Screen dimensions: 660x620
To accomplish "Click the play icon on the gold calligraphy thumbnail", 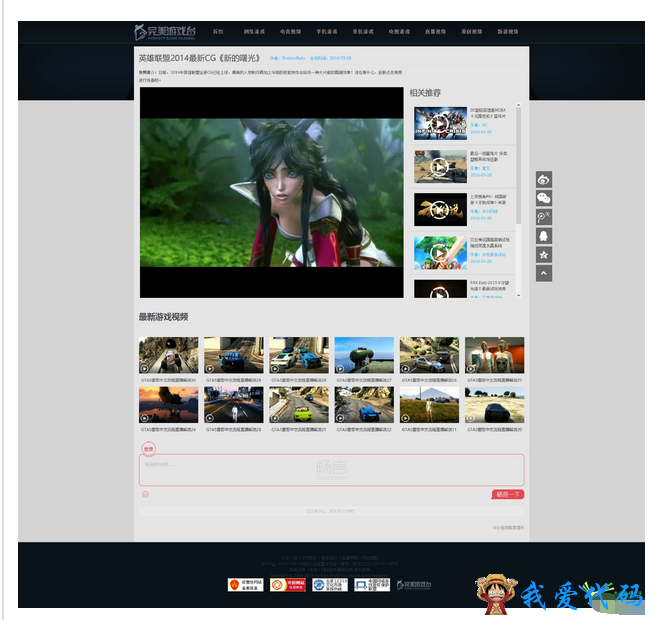I will 440,210.
